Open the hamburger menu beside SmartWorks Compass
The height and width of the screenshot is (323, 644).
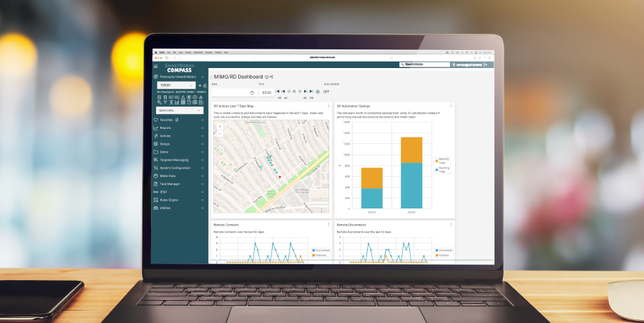coord(156,66)
